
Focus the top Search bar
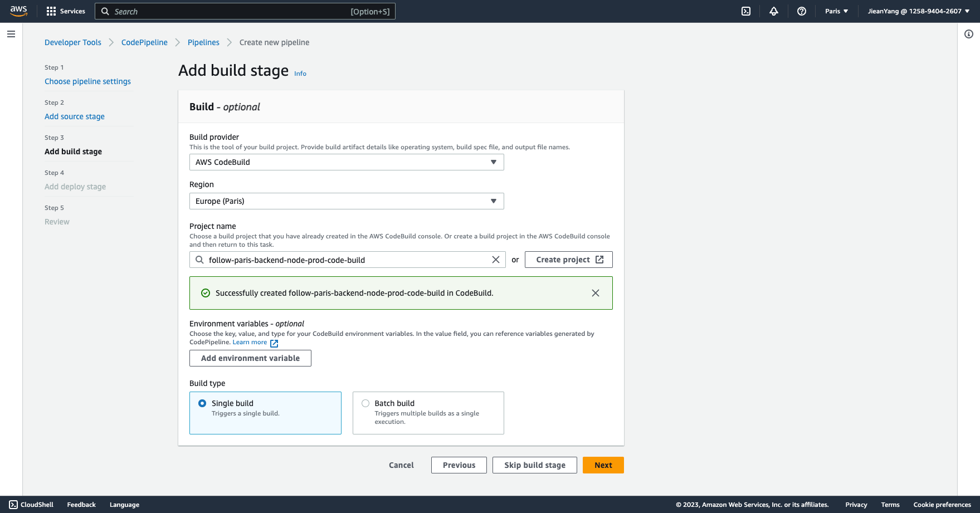pos(245,11)
